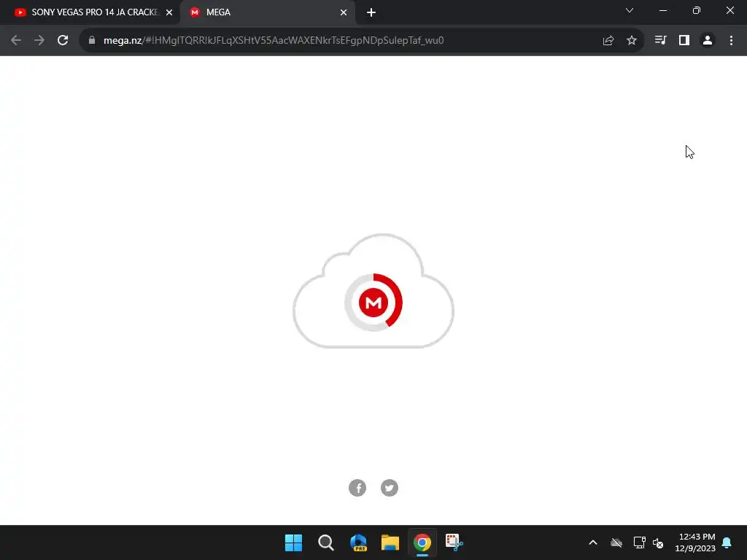Close the SONY VEGAS PRO 14 tab

pos(169,12)
